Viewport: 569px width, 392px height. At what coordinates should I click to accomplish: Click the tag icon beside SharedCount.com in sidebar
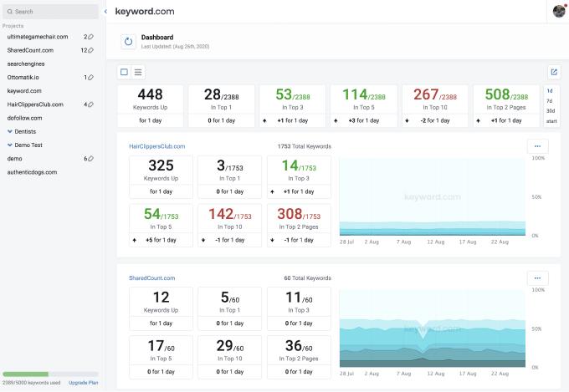click(90, 50)
